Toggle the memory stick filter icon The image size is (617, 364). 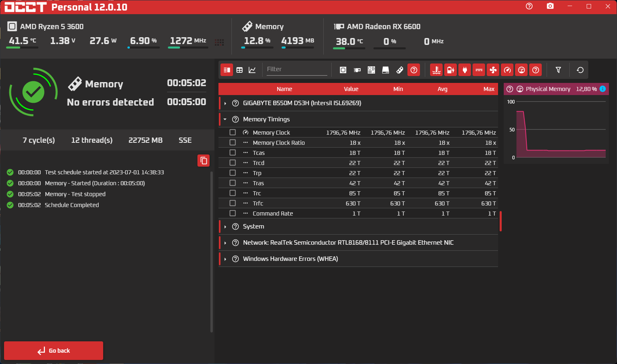(x=400, y=70)
